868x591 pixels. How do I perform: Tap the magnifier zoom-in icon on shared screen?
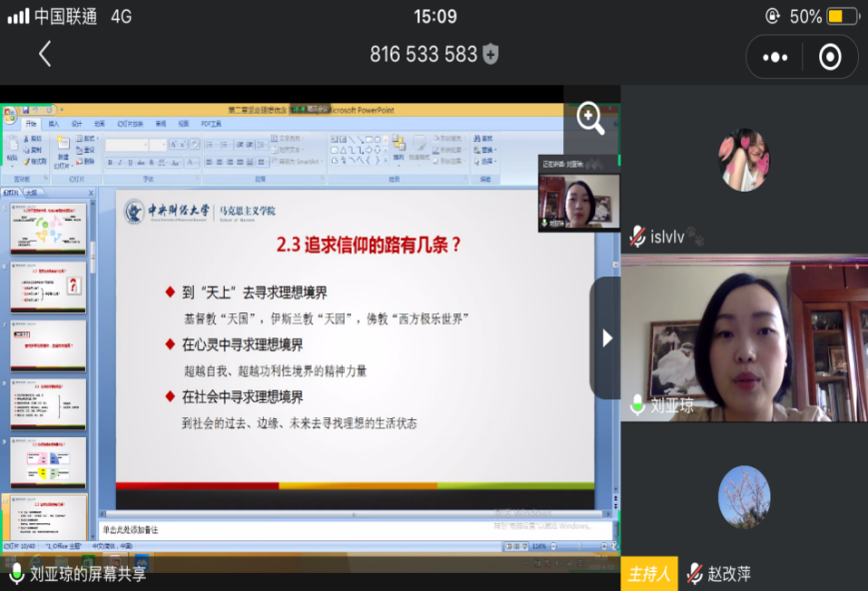(x=590, y=119)
